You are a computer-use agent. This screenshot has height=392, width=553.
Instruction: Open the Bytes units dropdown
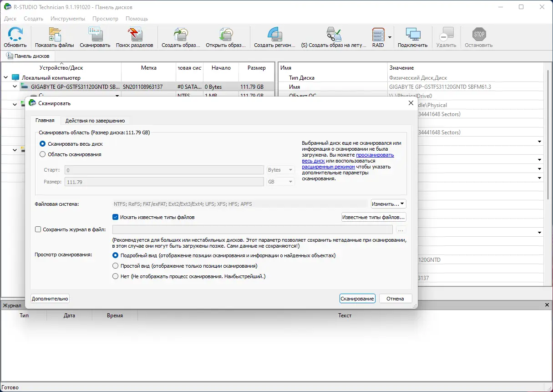(280, 170)
